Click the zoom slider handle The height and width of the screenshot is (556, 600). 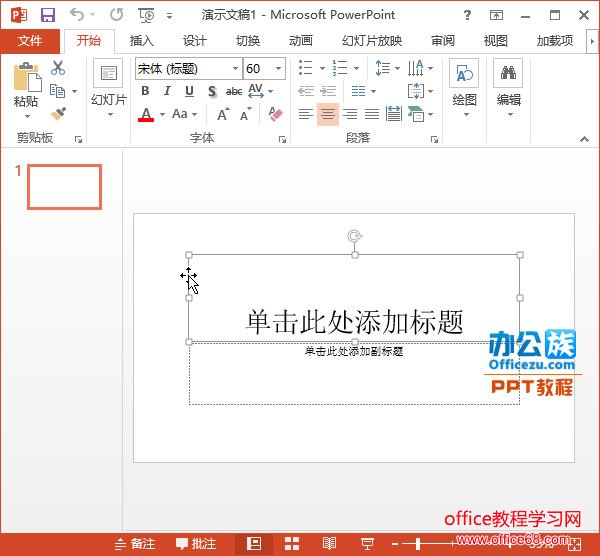[x=418, y=544]
